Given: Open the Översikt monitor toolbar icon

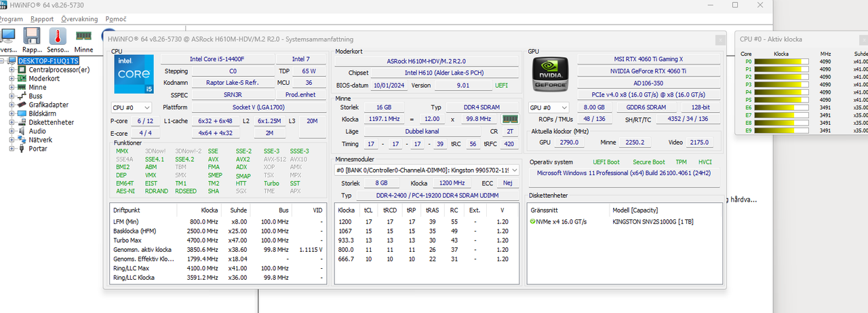Looking at the screenshot, I should click(x=8, y=35).
